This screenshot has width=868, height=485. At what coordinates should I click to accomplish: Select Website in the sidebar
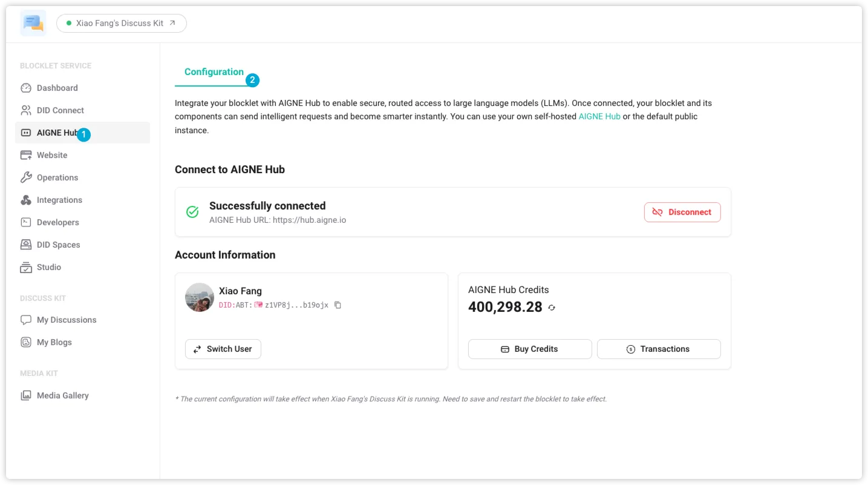coord(82,155)
